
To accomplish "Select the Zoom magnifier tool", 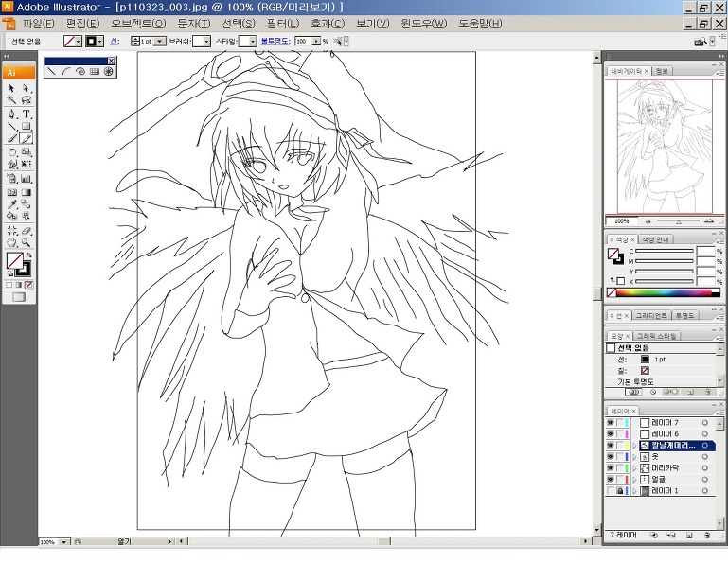I will (x=26, y=242).
